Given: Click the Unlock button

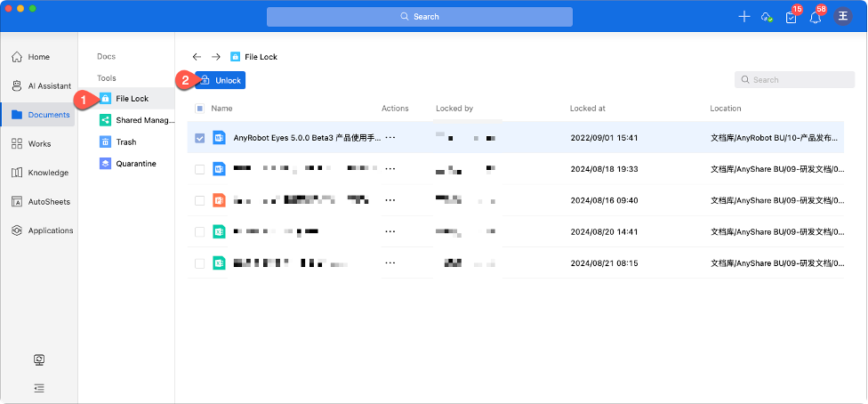Looking at the screenshot, I should click(x=221, y=80).
